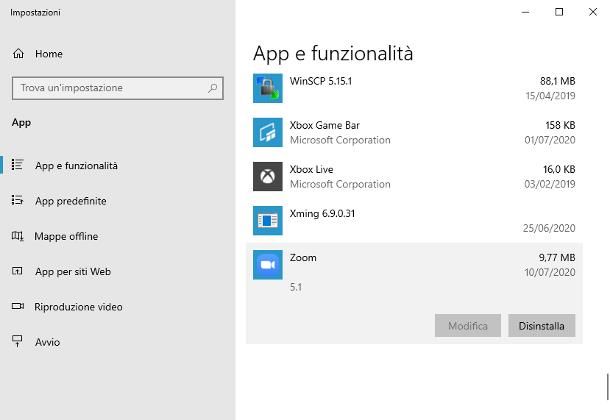Image resolution: width=610 pixels, height=420 pixels.
Task: Click the Home house icon
Action: click(x=18, y=54)
